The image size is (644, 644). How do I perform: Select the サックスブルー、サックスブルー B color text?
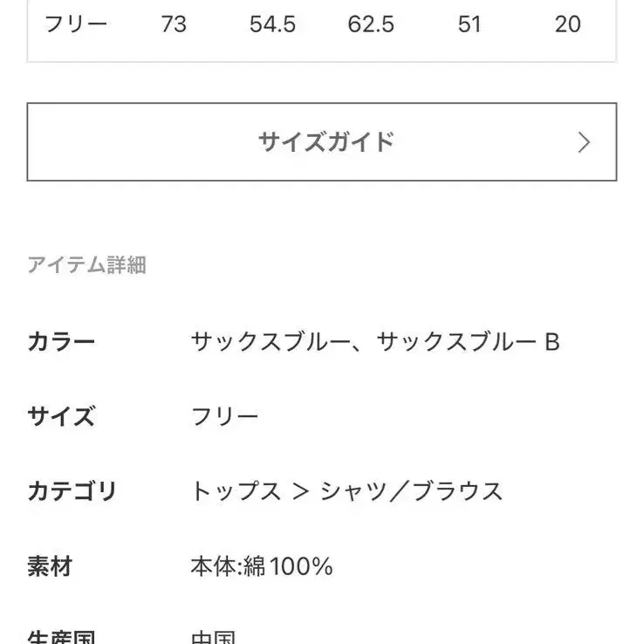pos(375,341)
